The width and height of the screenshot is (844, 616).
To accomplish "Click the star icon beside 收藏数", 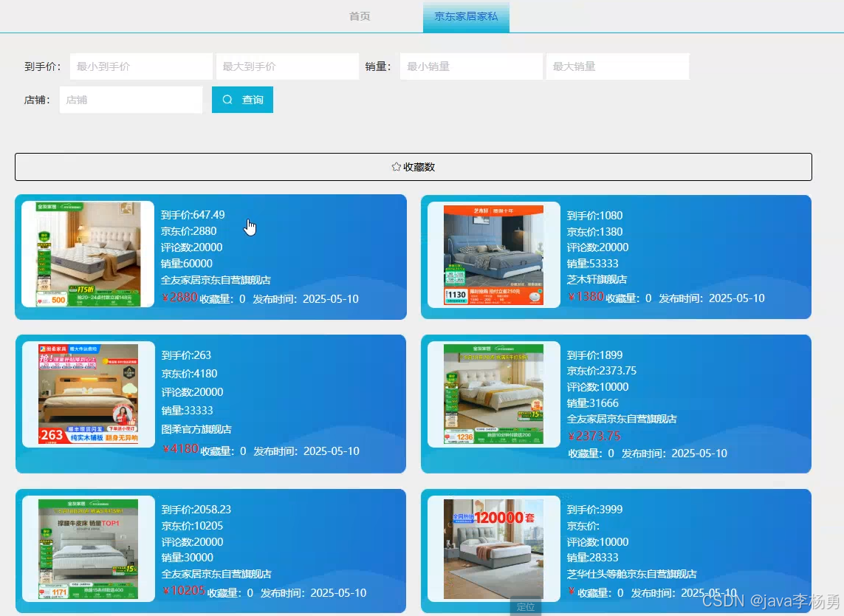I will click(x=397, y=167).
